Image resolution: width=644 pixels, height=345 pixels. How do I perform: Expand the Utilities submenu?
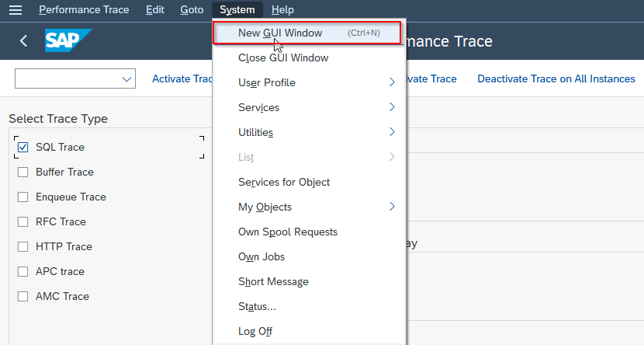[309, 132]
